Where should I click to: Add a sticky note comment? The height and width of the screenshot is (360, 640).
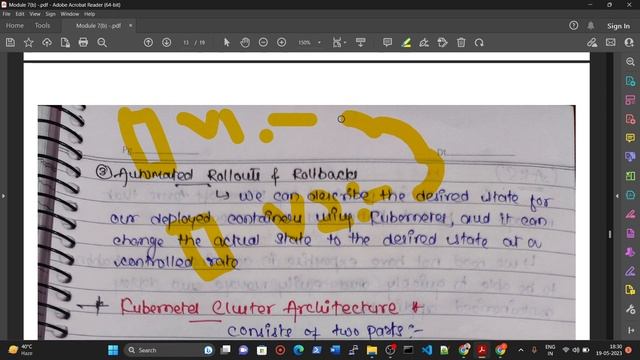387,42
